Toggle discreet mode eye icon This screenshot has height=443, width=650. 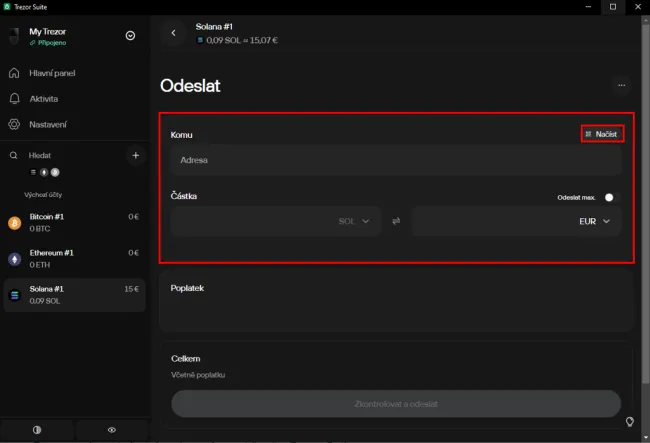pos(112,429)
